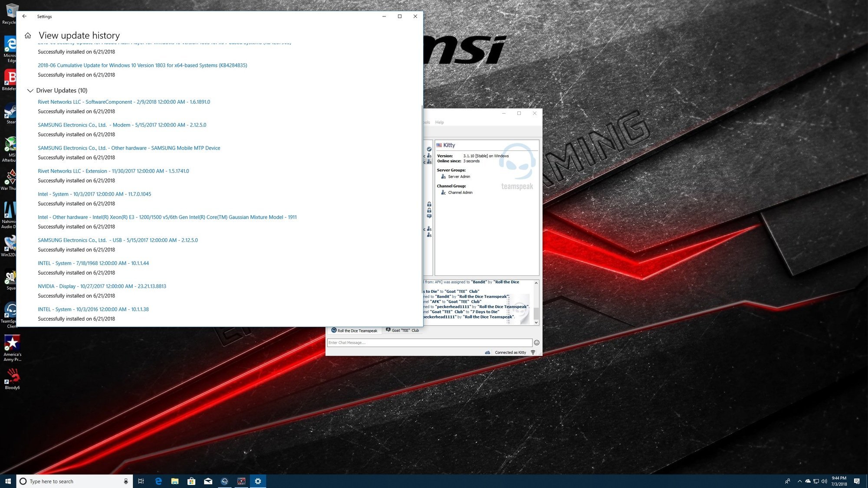
Task: Open SAMSUNG Mobile MTP Device driver link
Action: (129, 148)
